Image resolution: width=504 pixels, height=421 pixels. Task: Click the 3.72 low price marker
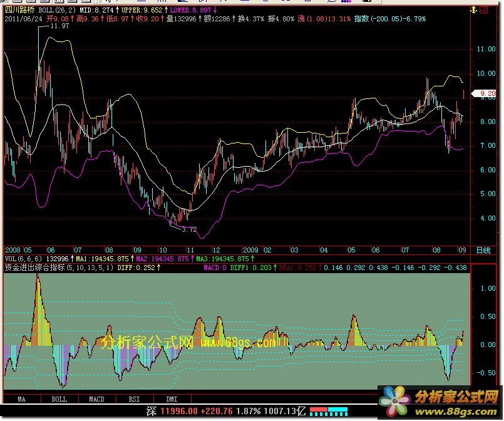click(x=189, y=229)
